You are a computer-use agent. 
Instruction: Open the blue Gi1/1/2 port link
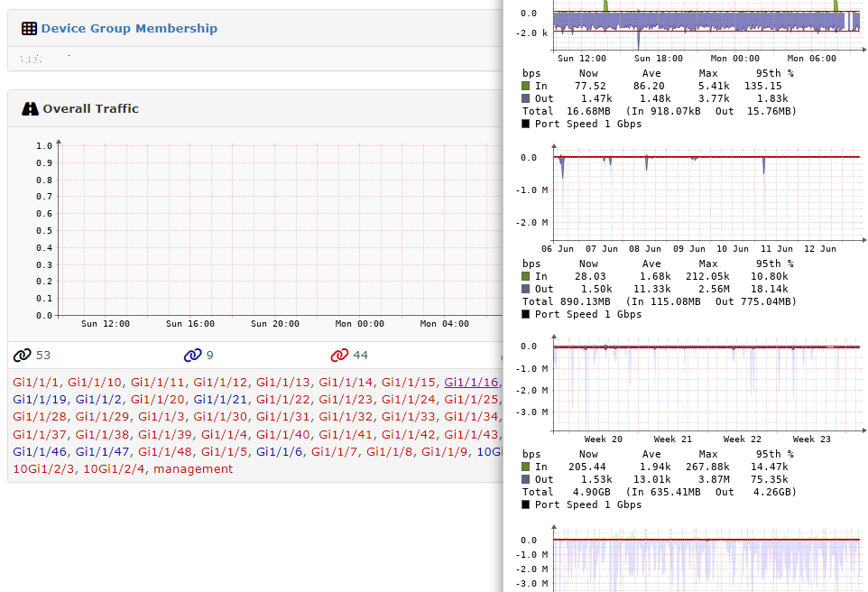98,399
